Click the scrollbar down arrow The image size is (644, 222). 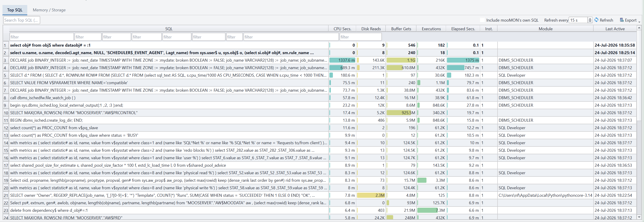coord(639,217)
